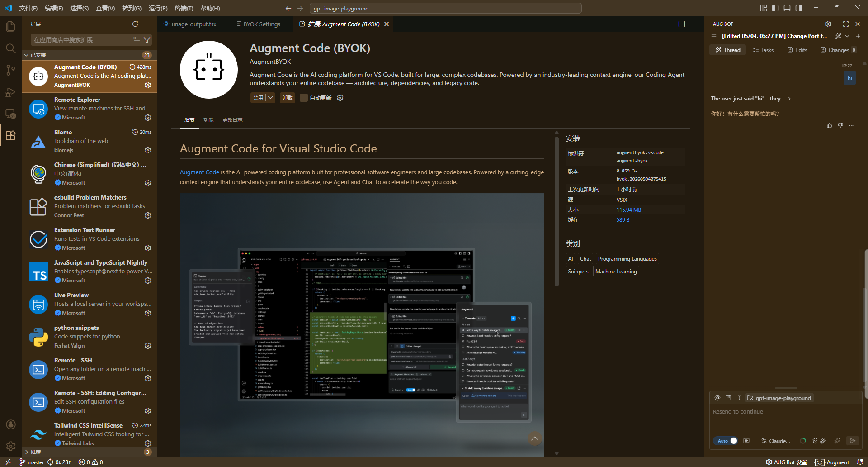
Task: Open the Search view in activity bar
Action: click(x=10, y=48)
